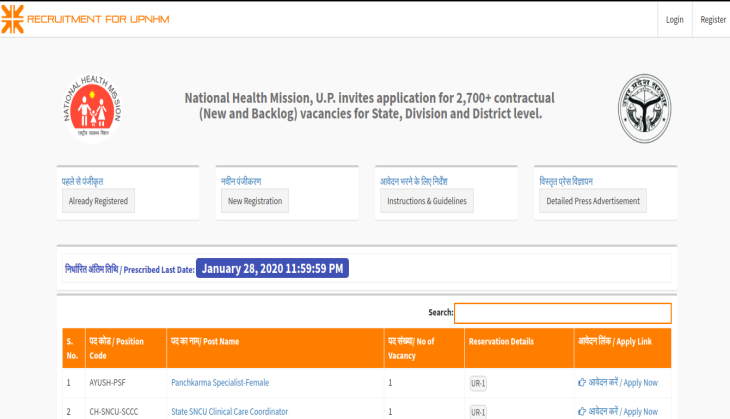Open the Register menu item
This screenshot has width=730, height=419.
tap(713, 20)
